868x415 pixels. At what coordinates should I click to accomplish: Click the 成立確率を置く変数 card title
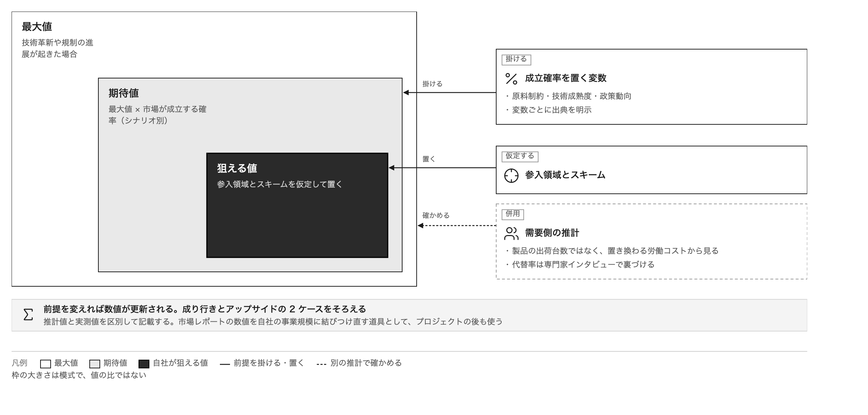click(566, 78)
